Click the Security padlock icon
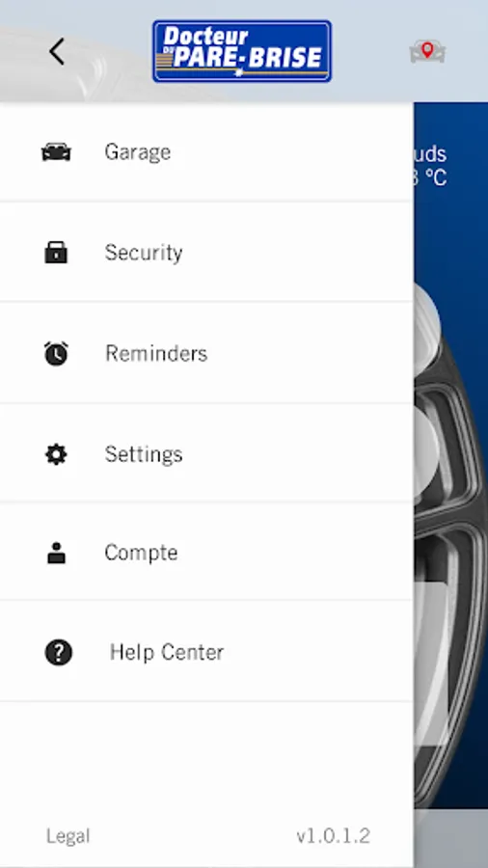Viewport: 488px width, 868px height. pos(56,253)
